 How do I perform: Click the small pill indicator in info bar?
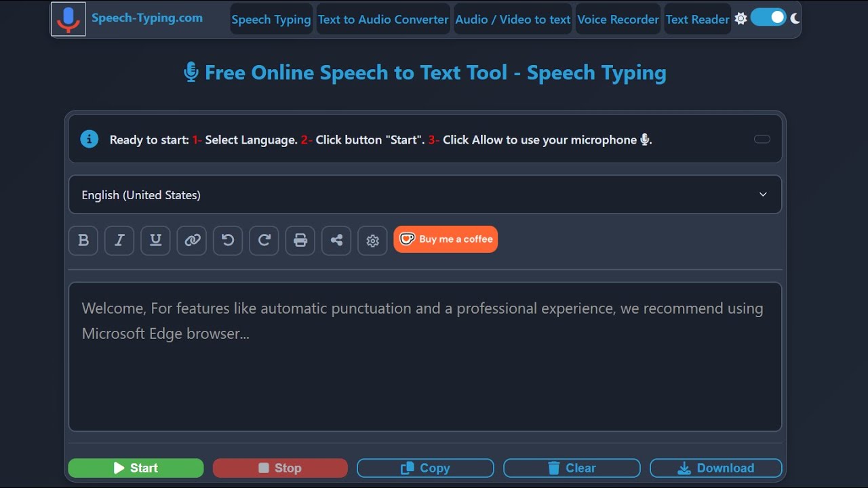point(762,139)
